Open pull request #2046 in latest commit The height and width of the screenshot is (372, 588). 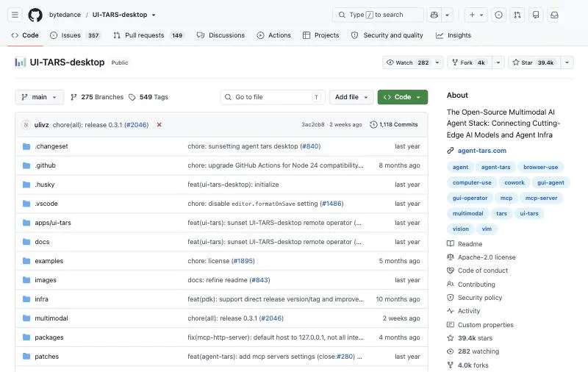point(137,125)
